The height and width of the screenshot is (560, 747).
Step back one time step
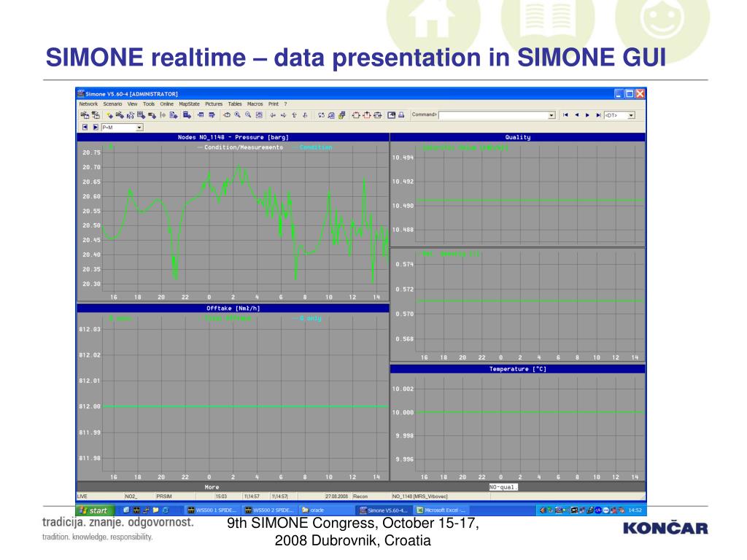tap(576, 115)
